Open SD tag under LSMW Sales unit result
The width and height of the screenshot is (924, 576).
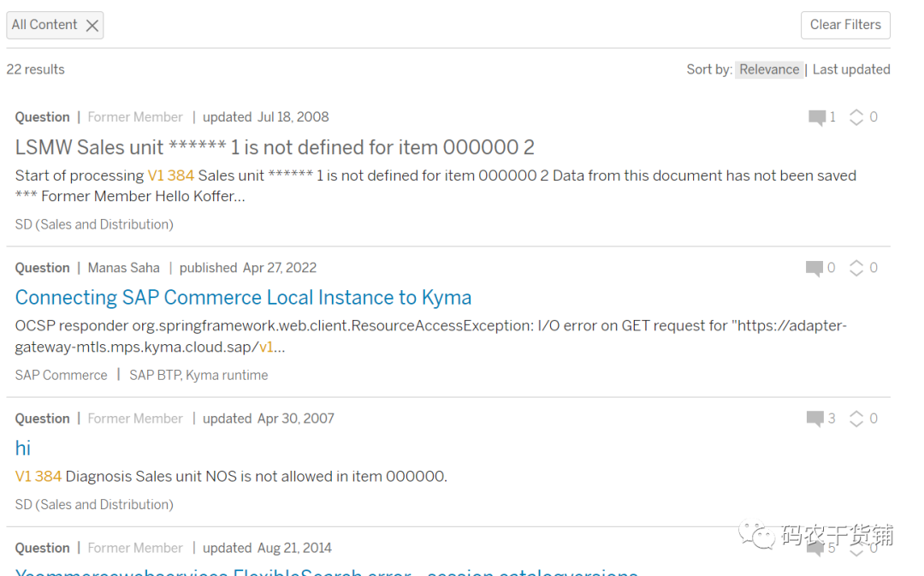point(94,224)
